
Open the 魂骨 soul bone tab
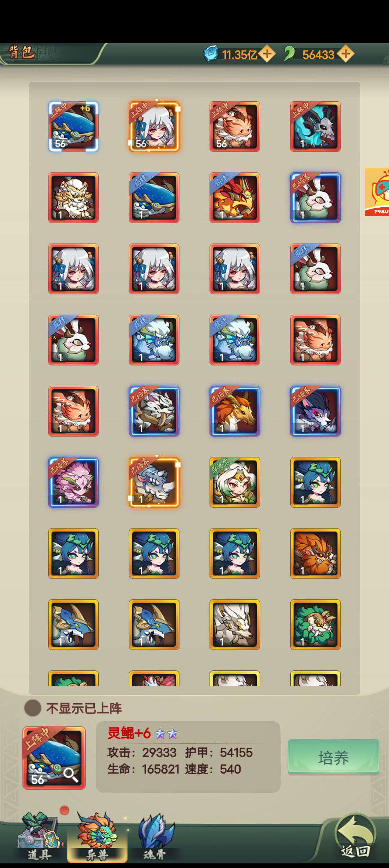[x=155, y=838]
